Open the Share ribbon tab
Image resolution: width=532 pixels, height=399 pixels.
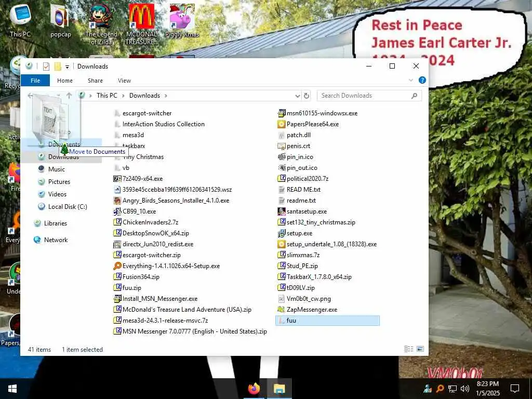(x=96, y=81)
